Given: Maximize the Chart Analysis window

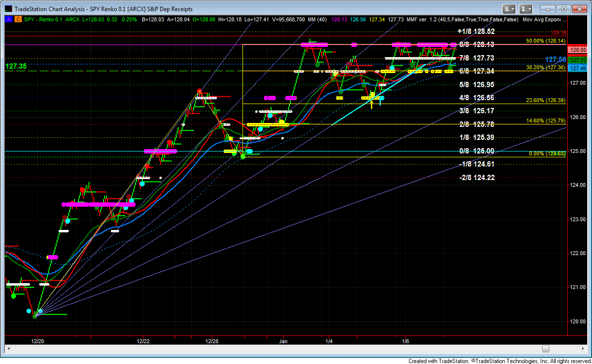Looking at the screenshot, I should [x=563, y=9].
